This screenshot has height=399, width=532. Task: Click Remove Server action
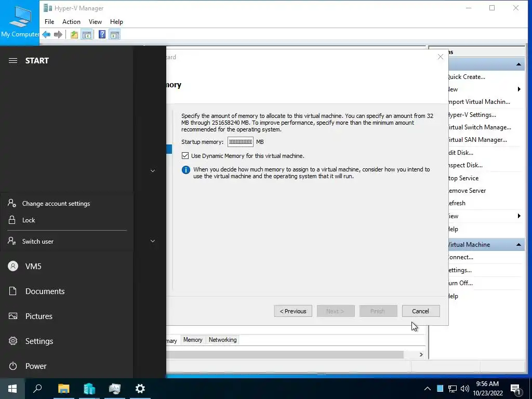click(467, 191)
